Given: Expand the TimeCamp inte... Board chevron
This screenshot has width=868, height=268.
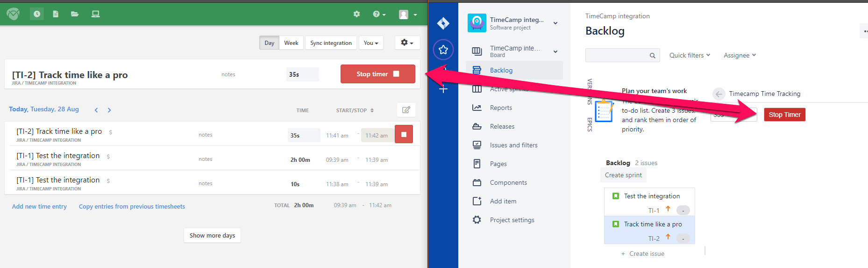Looking at the screenshot, I should tap(555, 51).
